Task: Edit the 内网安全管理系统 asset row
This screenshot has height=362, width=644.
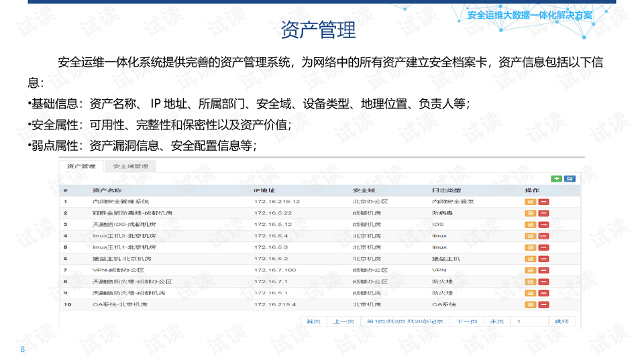Action: point(530,202)
